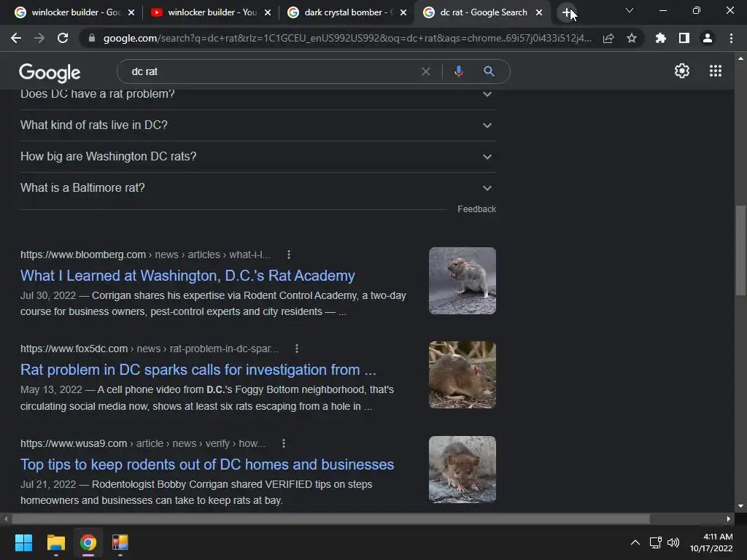747x560 pixels.
Task: Click the vertical page scrollbar thumb
Action: click(740, 251)
